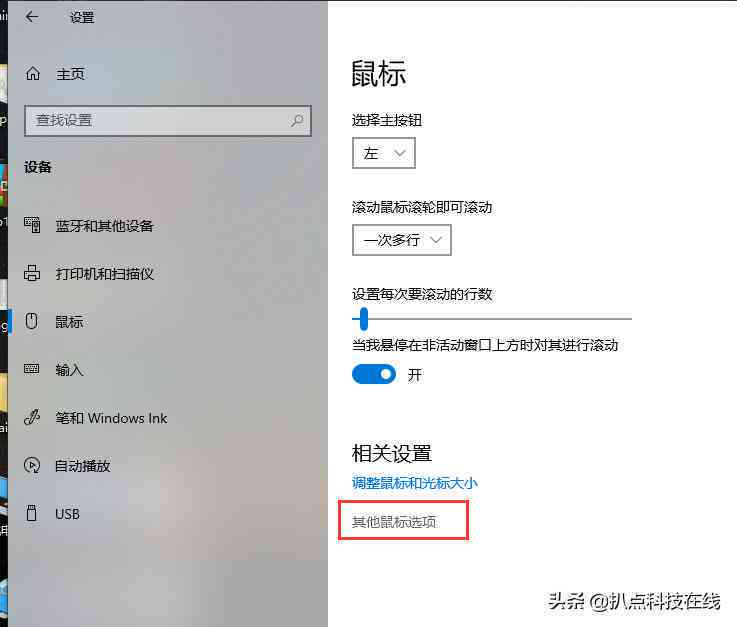Click the home icon beside 主页
Screen dimensions: 737x627
(x=32, y=73)
